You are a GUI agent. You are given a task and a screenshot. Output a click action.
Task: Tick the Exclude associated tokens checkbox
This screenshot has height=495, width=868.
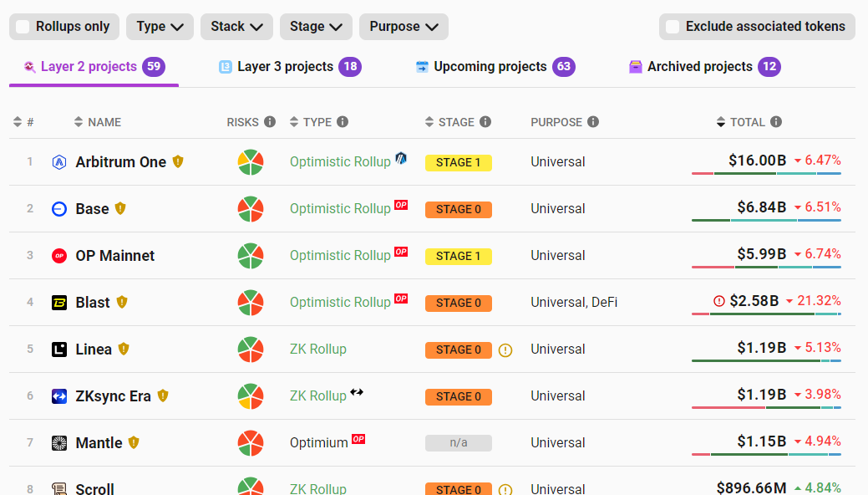tap(673, 27)
